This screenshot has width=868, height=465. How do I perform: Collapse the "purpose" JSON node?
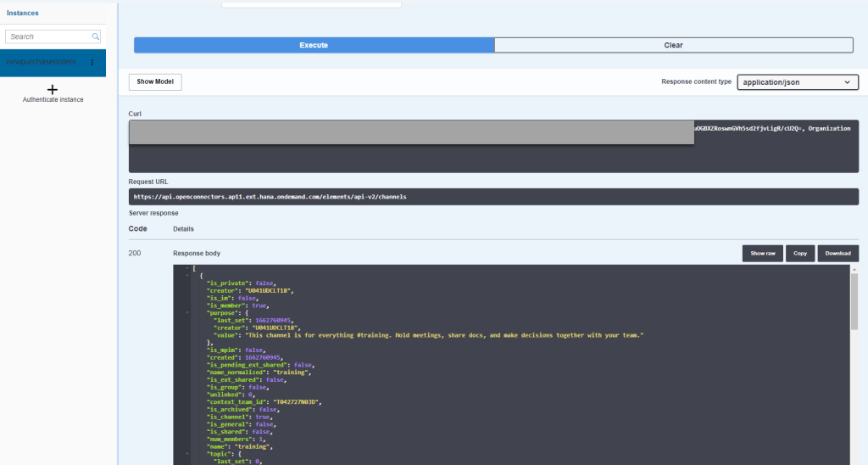click(x=186, y=312)
